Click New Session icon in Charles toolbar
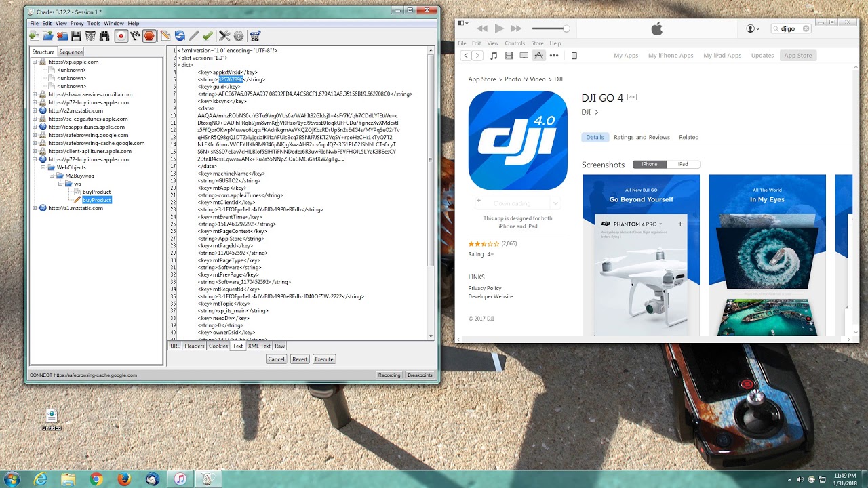The width and height of the screenshot is (868, 488). (35, 36)
